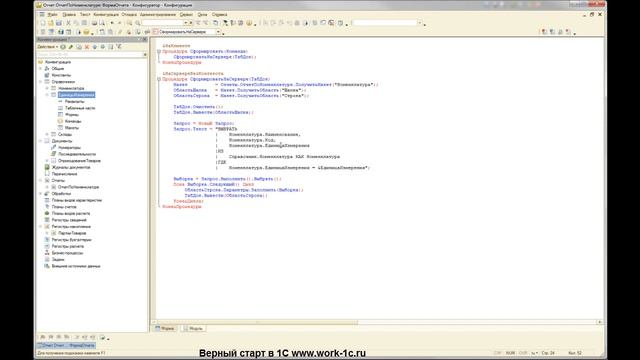Click the code editor horizontal scrollbar
Viewport: 640px width, 360px height.
coord(378,322)
